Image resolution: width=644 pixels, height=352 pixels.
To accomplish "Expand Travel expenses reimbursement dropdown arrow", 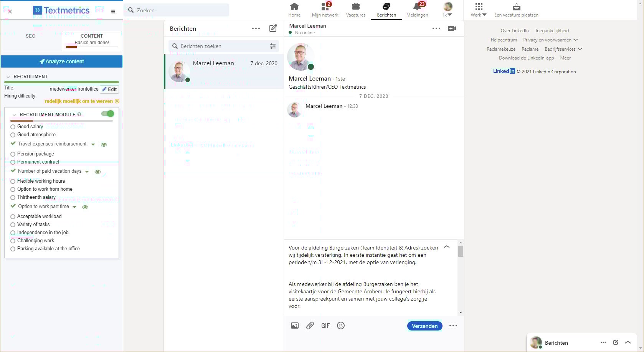I will pyautogui.click(x=93, y=145).
